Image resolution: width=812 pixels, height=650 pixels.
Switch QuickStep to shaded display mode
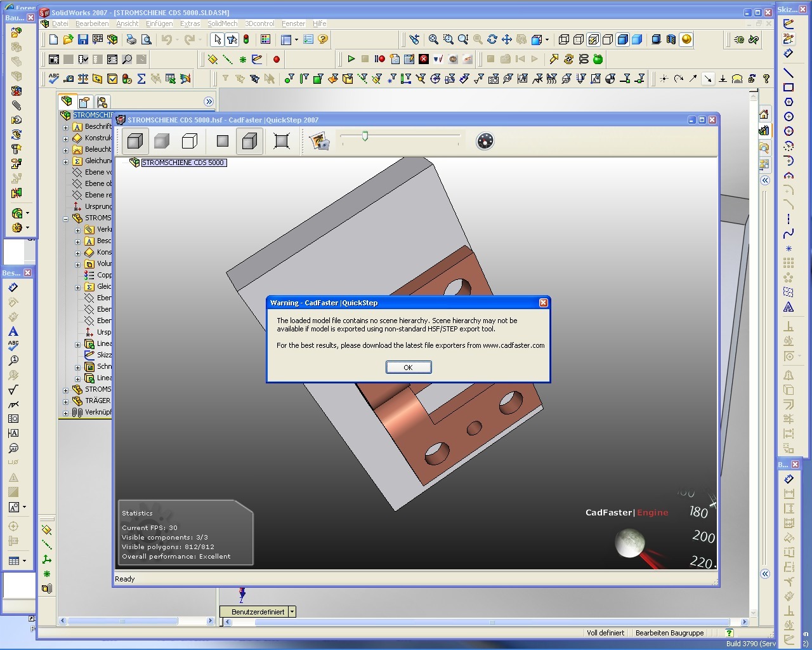pyautogui.click(x=162, y=141)
